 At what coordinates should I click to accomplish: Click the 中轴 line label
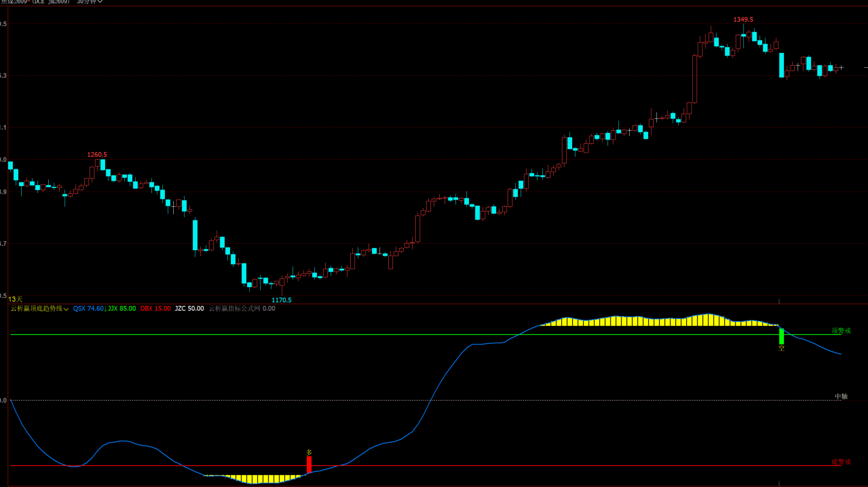(x=841, y=396)
